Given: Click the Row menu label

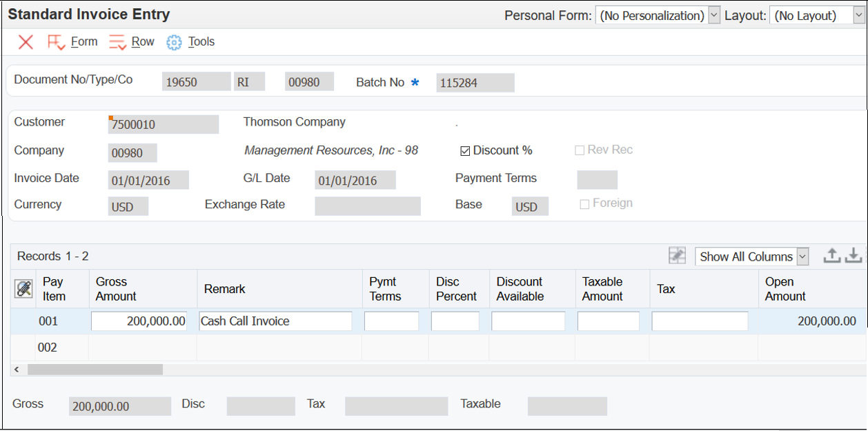Looking at the screenshot, I should pyautogui.click(x=143, y=41).
